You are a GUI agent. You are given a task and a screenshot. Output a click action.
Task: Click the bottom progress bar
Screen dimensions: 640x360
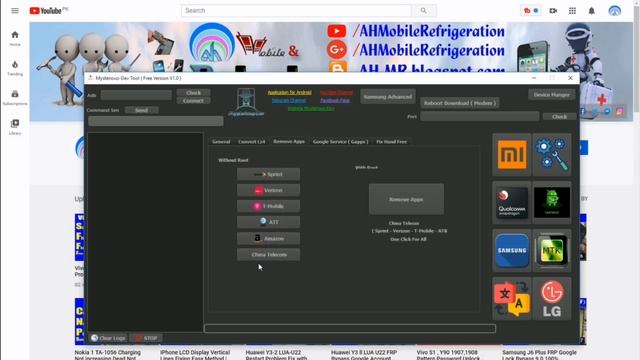click(x=350, y=329)
